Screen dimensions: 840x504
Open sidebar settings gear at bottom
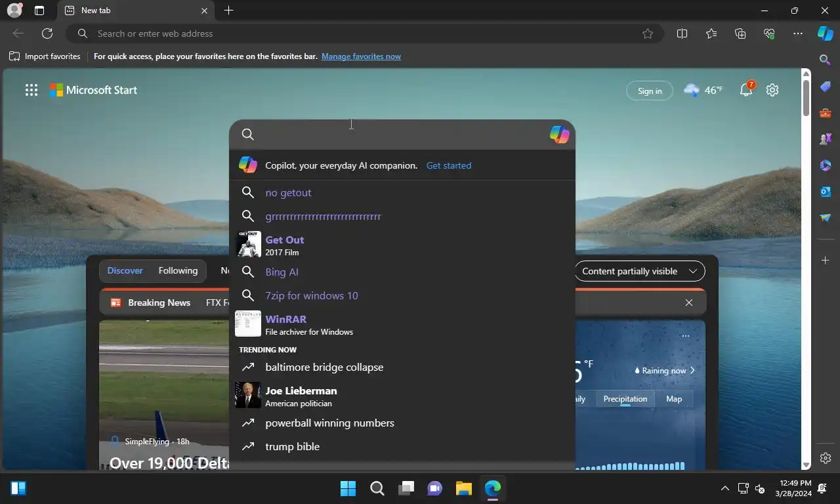pyautogui.click(x=826, y=458)
